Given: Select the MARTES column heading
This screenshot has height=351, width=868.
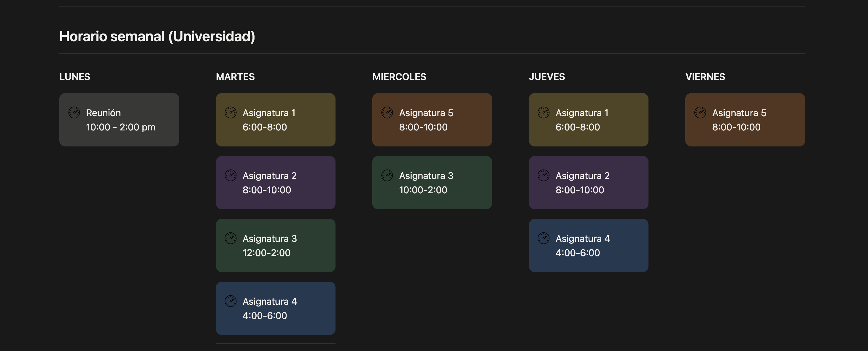Looking at the screenshot, I should click(x=235, y=77).
